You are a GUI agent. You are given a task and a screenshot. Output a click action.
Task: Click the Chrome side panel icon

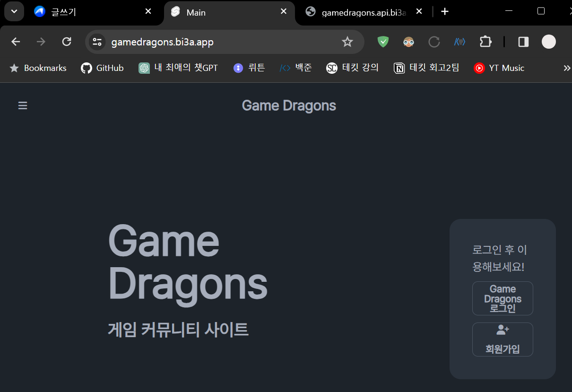[x=523, y=42]
